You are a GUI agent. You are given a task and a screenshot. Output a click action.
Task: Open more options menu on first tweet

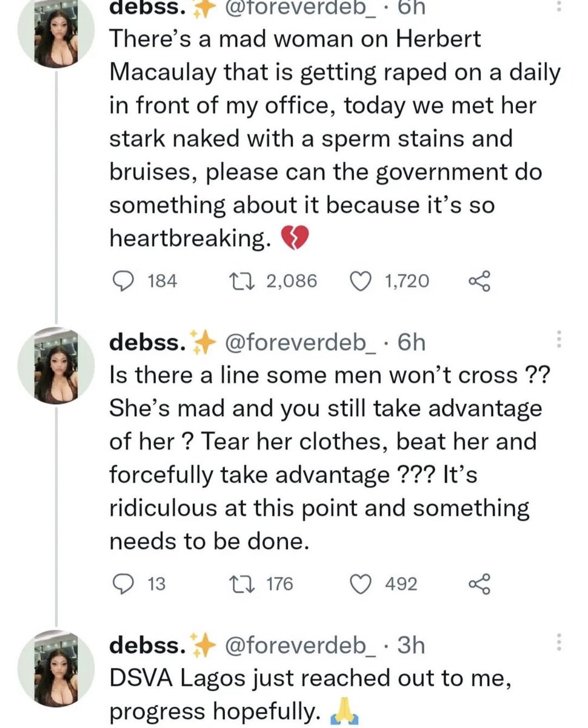pyautogui.click(x=559, y=6)
